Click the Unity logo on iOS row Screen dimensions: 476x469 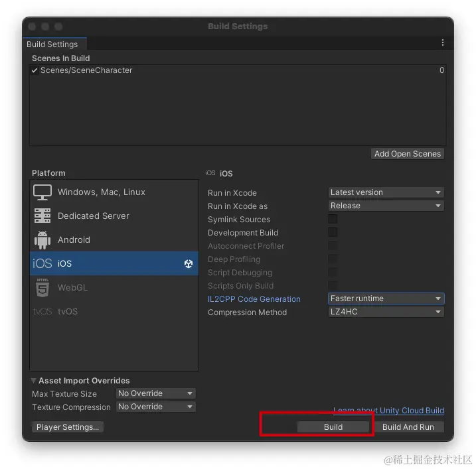(x=189, y=263)
